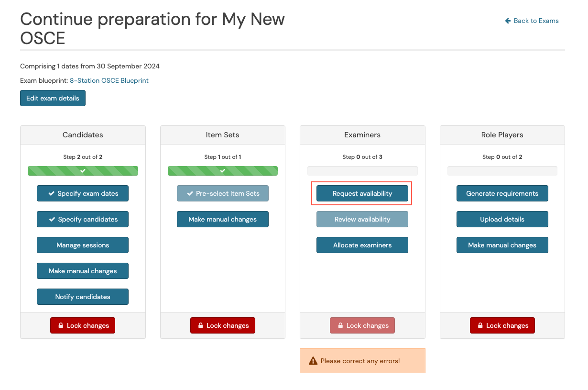The width and height of the screenshot is (588, 390).
Task: Select Request availability for examiners
Action: [x=362, y=193]
